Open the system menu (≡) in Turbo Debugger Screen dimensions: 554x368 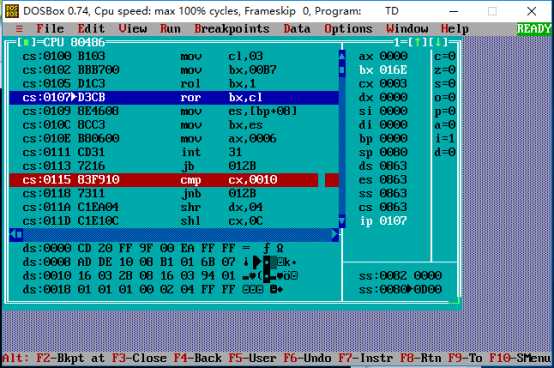tap(19, 29)
